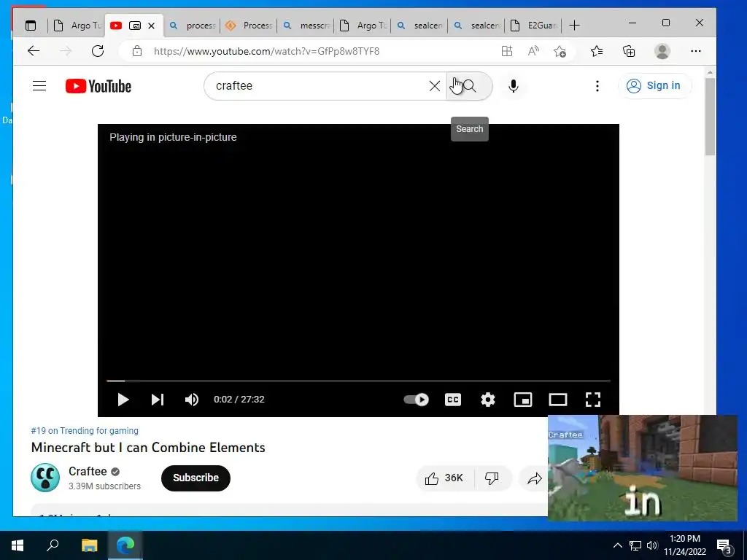The image size is (747, 560).
Task: Open the YouTube guide hamburger menu
Action: pyautogui.click(x=39, y=86)
